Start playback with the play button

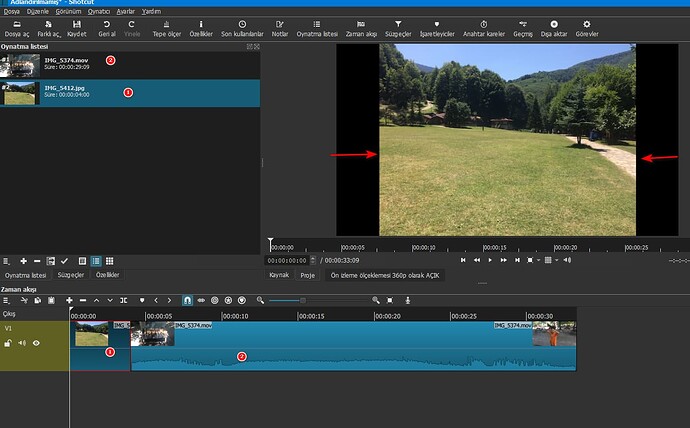point(490,260)
